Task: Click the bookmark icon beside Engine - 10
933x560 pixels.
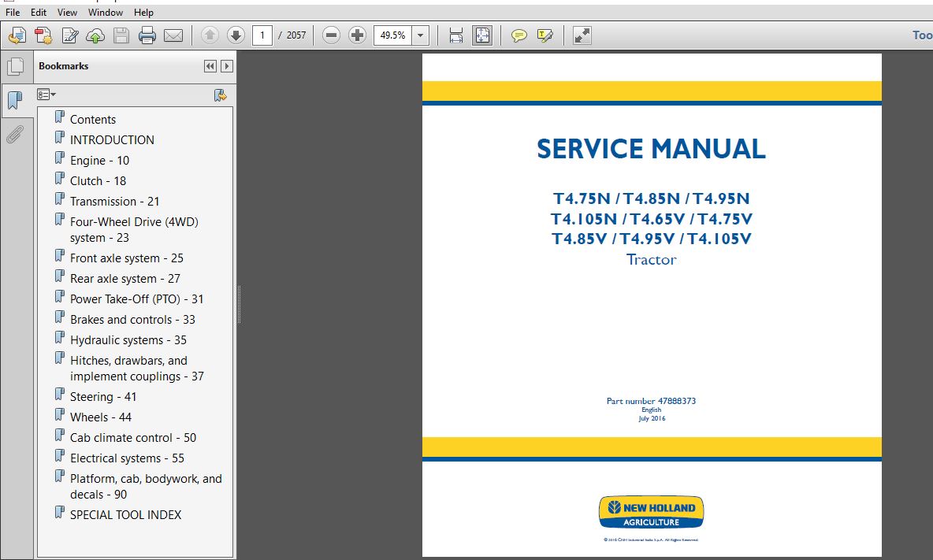Action: click(60, 158)
